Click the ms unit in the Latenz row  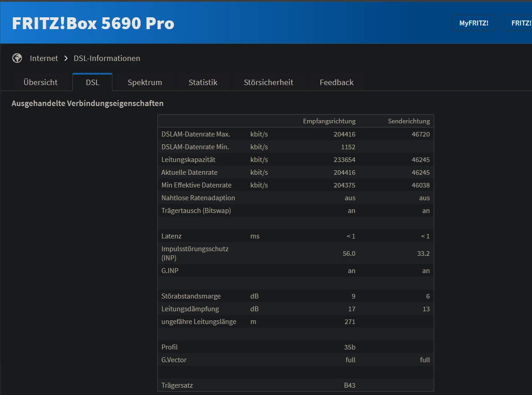coord(255,236)
